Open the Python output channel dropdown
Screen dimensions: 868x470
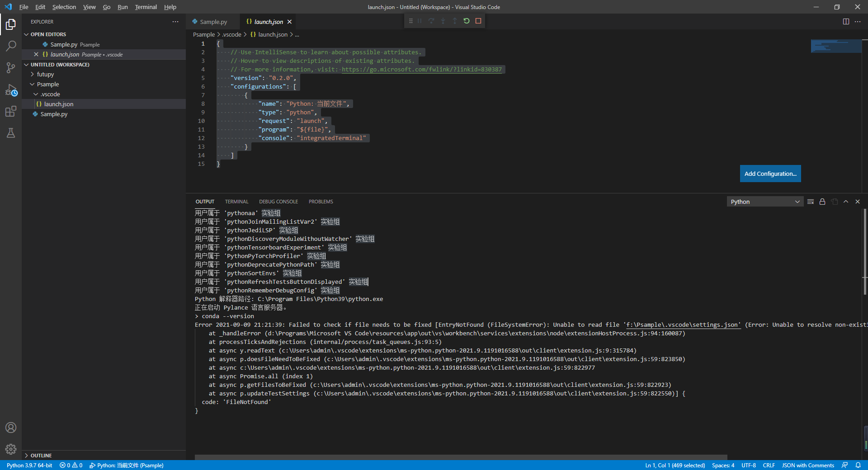764,202
